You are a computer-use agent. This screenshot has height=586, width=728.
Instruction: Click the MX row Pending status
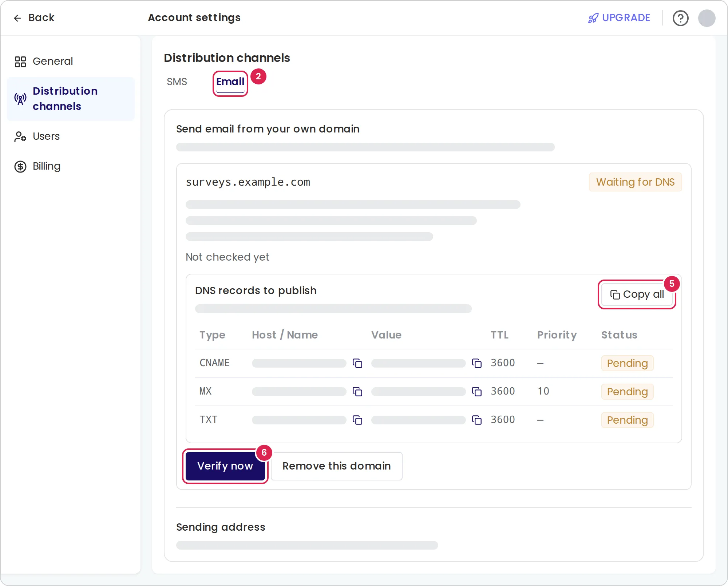pyautogui.click(x=627, y=391)
